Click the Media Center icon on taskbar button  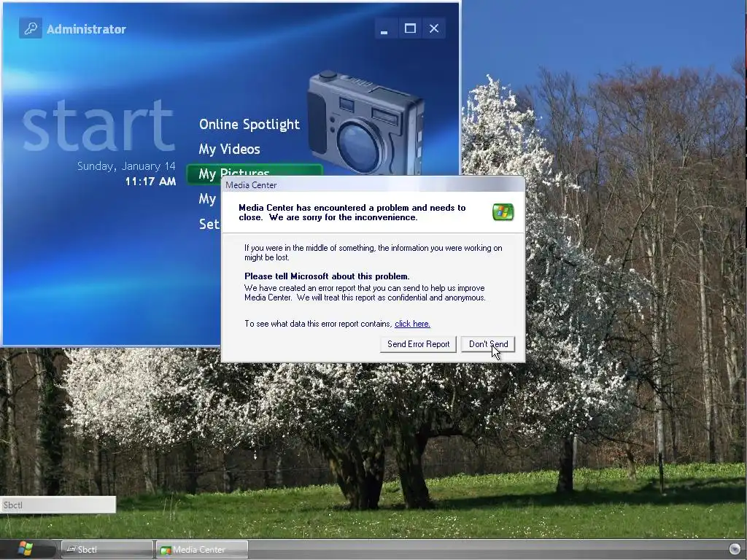point(166,550)
